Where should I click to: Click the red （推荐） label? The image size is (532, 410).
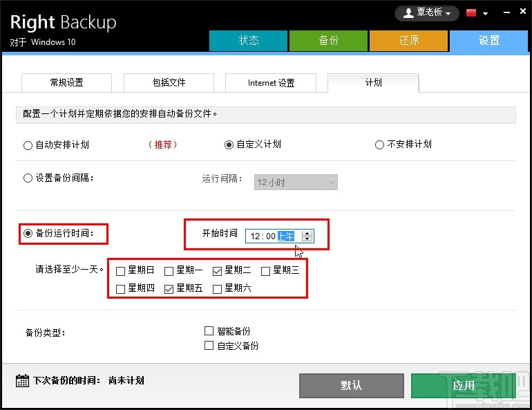coord(163,145)
